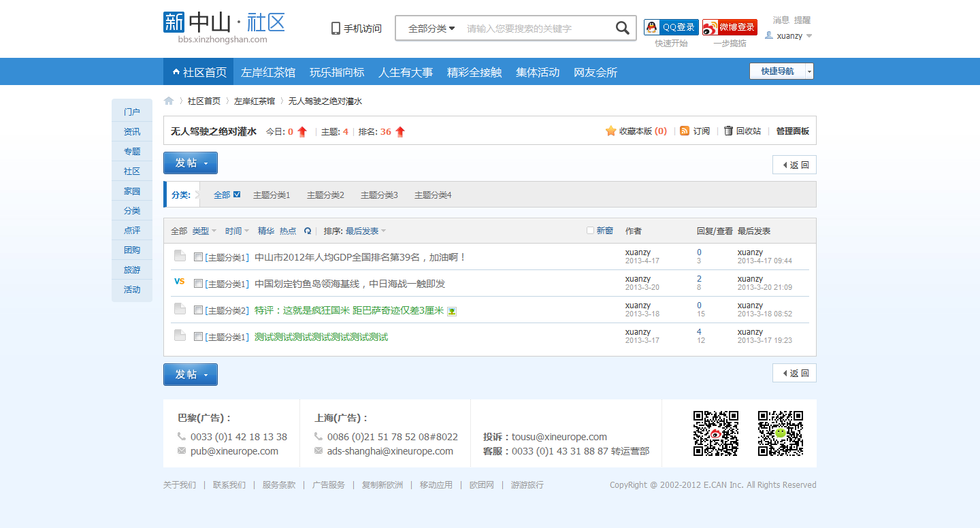Enable the 新窗 checkbox
Screen dimensions: 980x528
click(x=589, y=231)
